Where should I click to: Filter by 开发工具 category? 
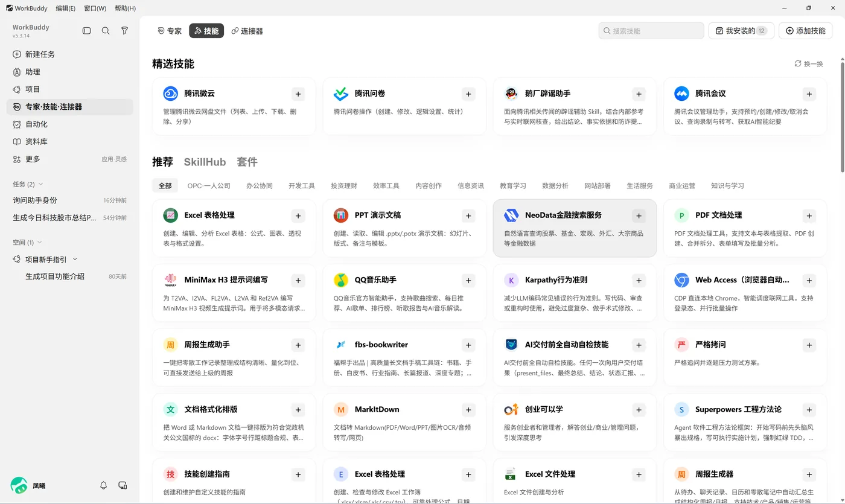(302, 186)
